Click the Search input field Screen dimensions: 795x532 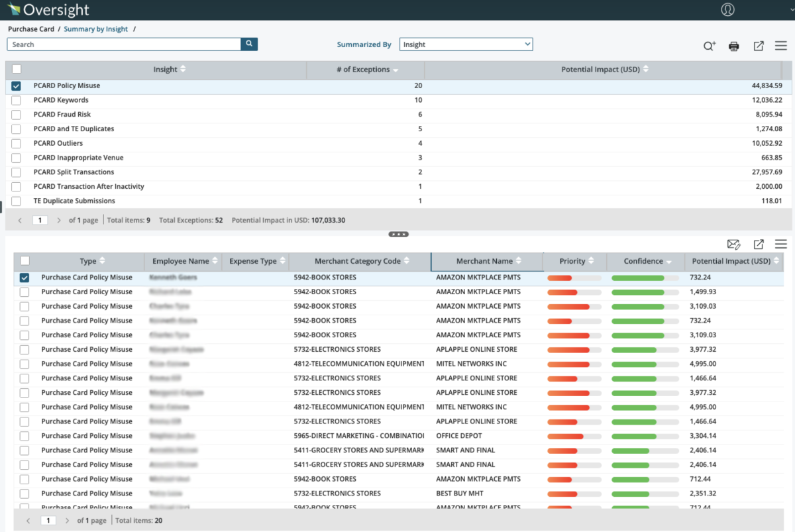pyautogui.click(x=124, y=44)
